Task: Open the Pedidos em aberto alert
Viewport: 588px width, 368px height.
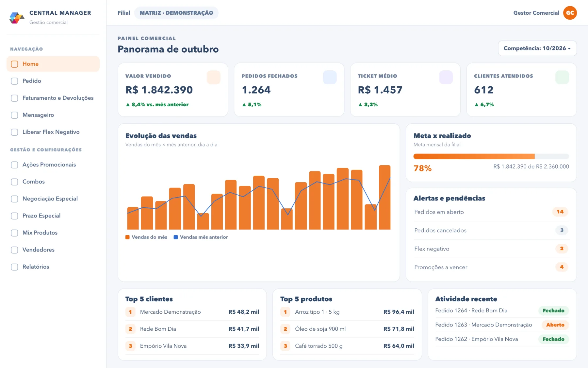Action: coord(491,212)
